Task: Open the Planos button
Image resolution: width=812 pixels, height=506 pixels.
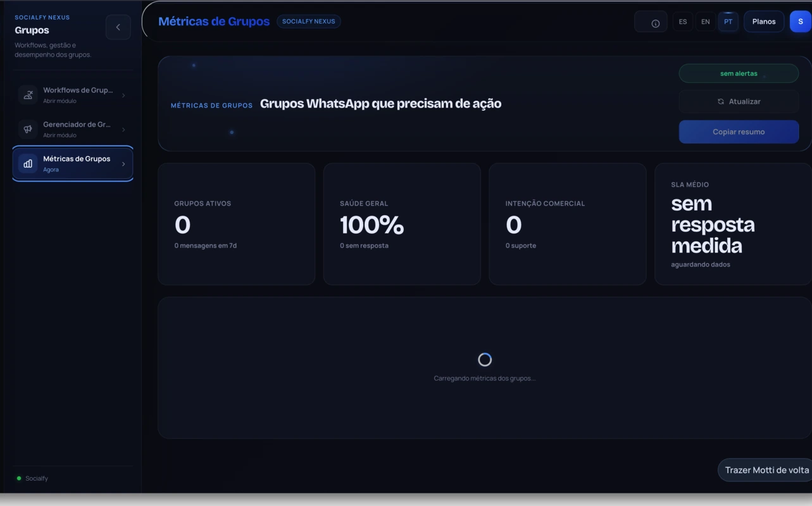Action: pyautogui.click(x=764, y=22)
